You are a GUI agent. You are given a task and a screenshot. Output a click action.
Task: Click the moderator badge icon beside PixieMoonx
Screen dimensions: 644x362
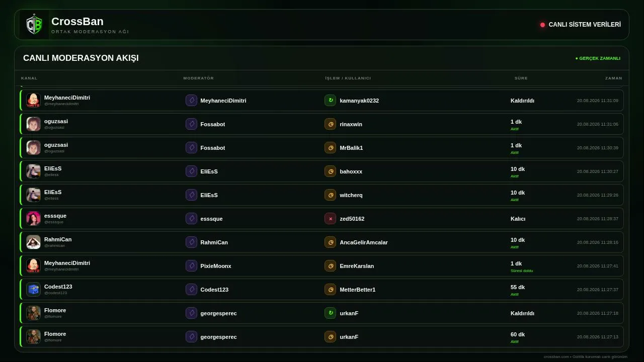tap(191, 266)
